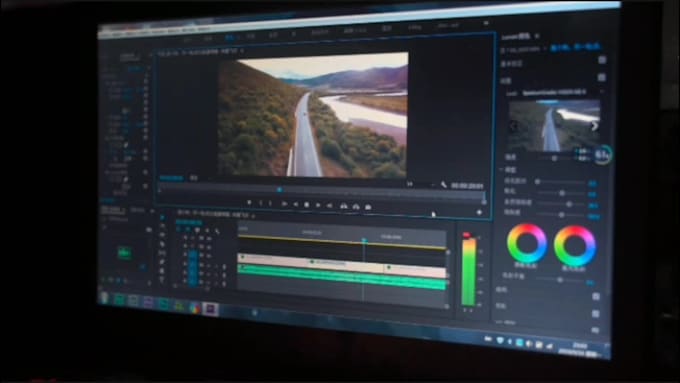
Task: Click the Highlight Tint color wheel
Action: (x=575, y=246)
